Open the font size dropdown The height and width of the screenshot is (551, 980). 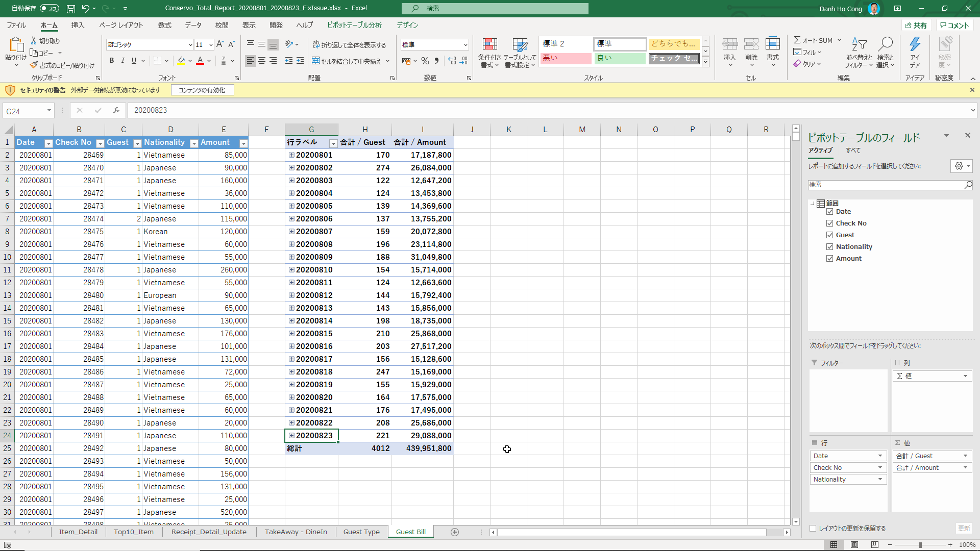[211, 45]
